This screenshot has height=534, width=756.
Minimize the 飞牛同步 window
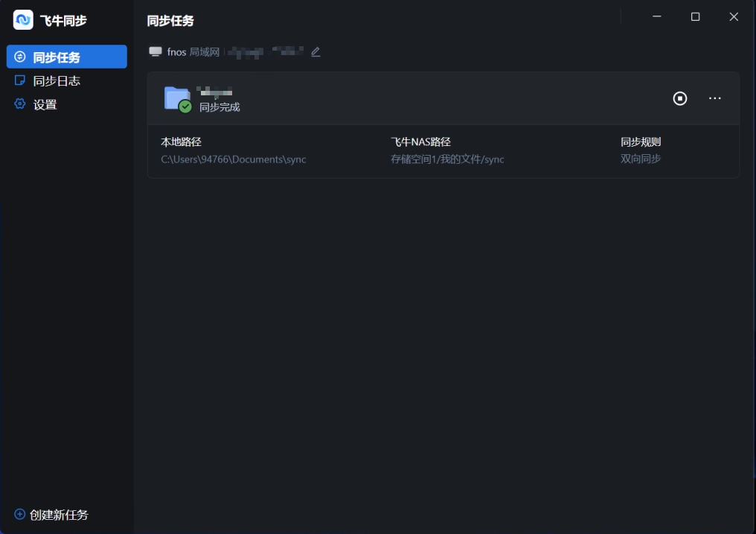tap(657, 16)
